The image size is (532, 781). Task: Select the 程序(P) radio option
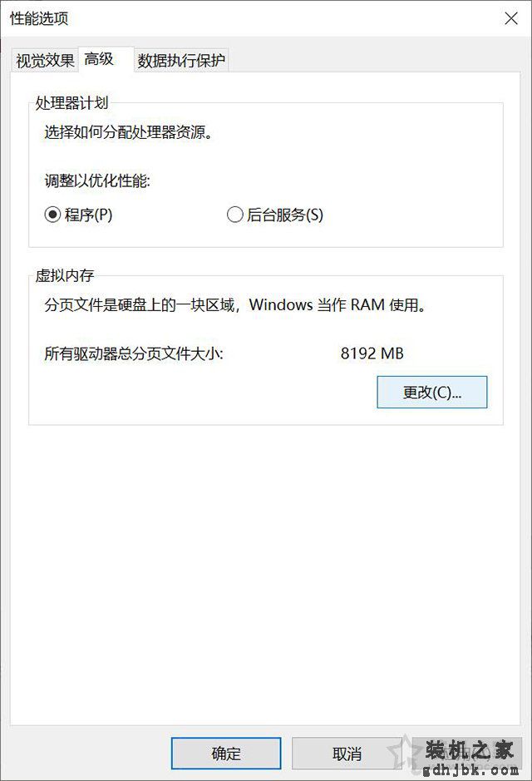pyautogui.click(x=79, y=215)
